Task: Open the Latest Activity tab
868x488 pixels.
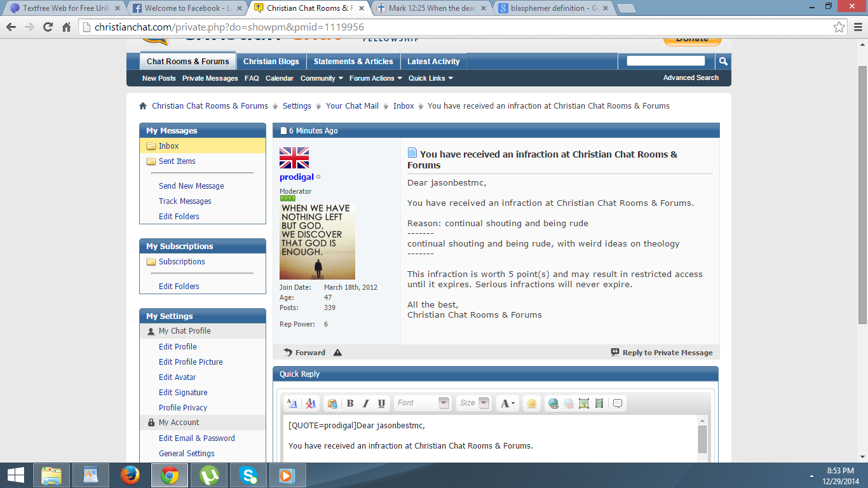Action: [x=433, y=62]
